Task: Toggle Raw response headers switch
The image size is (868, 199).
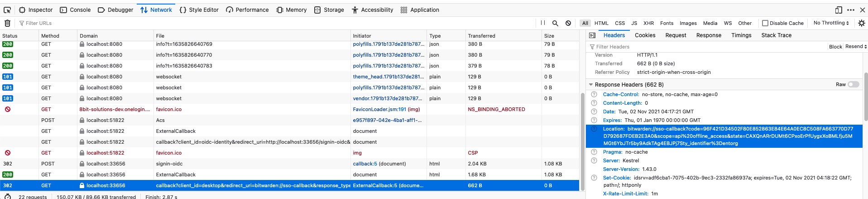Action: coord(853,84)
